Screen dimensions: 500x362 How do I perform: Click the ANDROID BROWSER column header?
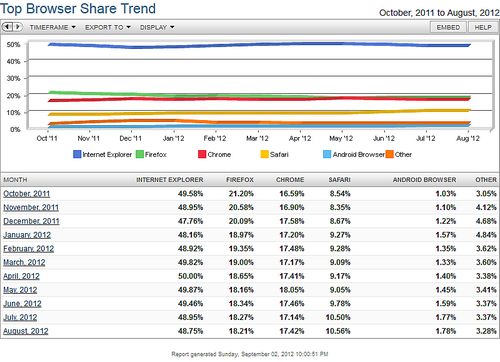(424, 180)
